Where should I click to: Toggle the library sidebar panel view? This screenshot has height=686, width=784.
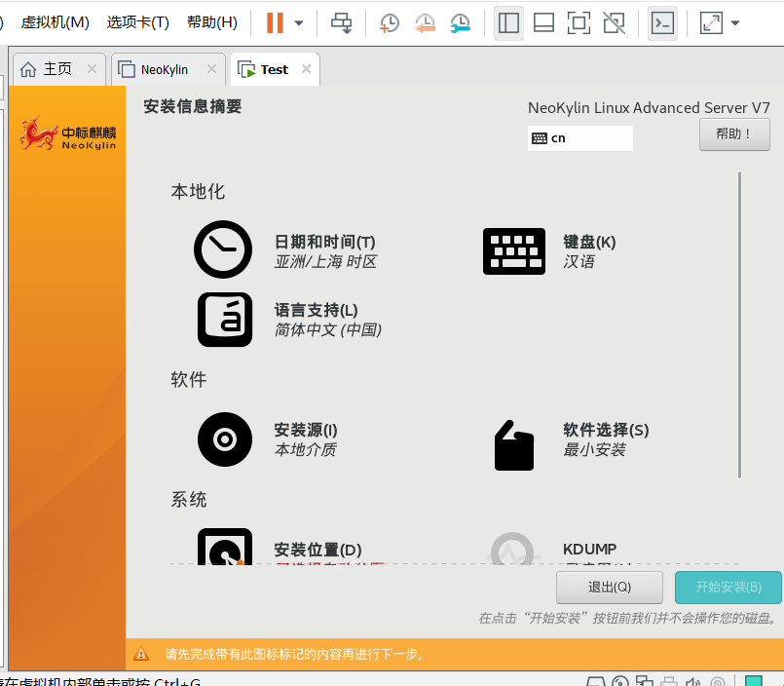[507, 21]
